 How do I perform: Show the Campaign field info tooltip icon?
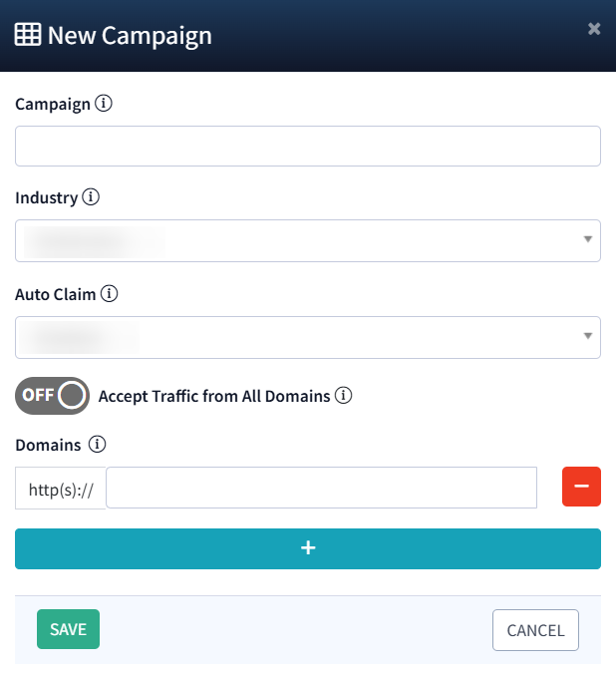(x=104, y=103)
